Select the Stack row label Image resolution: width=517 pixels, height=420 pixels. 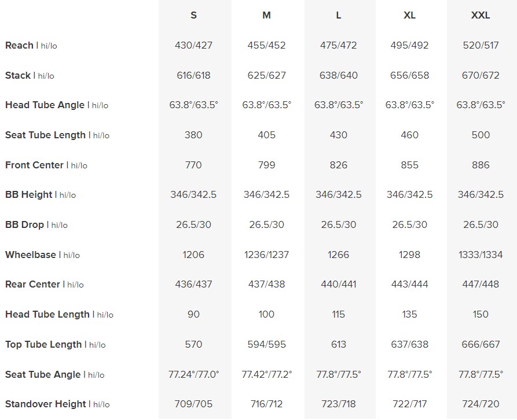point(18,75)
